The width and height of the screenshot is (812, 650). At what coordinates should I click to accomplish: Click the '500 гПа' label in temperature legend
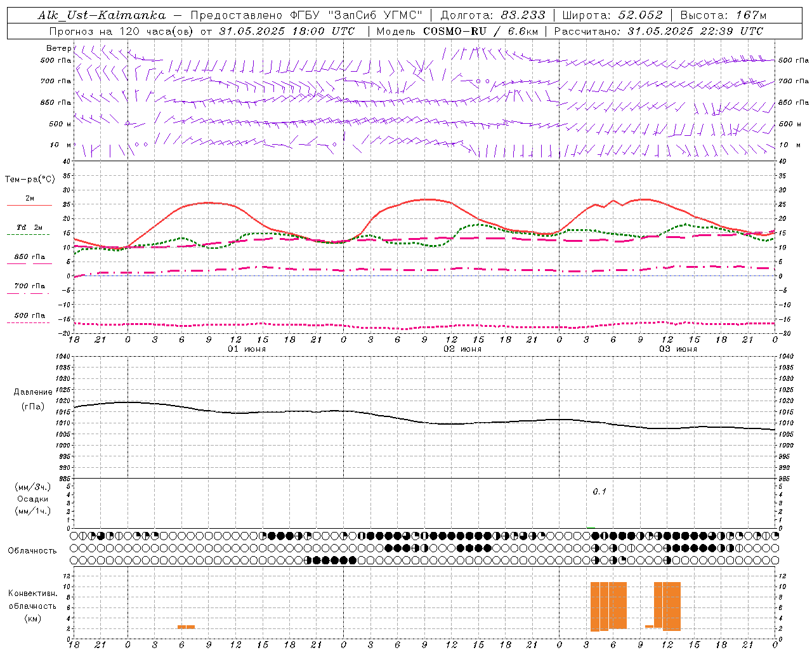30,315
